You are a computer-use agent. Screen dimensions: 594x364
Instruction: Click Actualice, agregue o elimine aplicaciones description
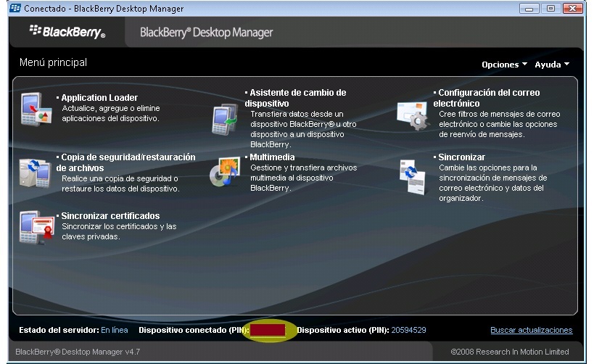pyautogui.click(x=111, y=113)
